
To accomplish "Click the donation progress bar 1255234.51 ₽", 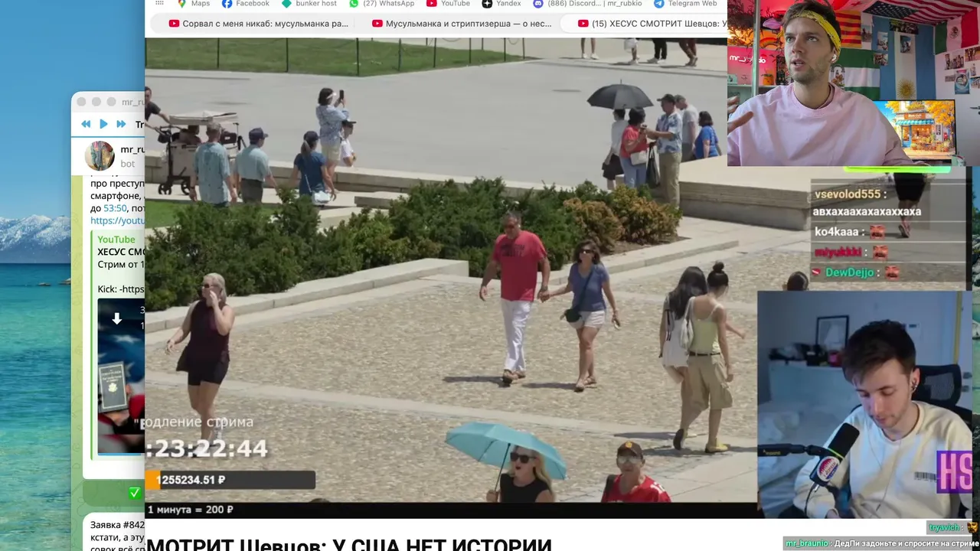I will pyautogui.click(x=230, y=480).
